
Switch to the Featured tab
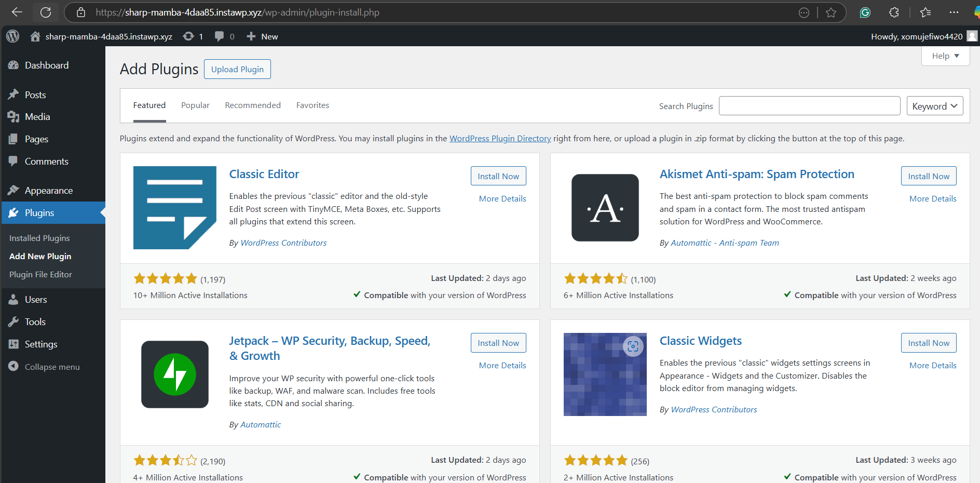[x=149, y=105]
